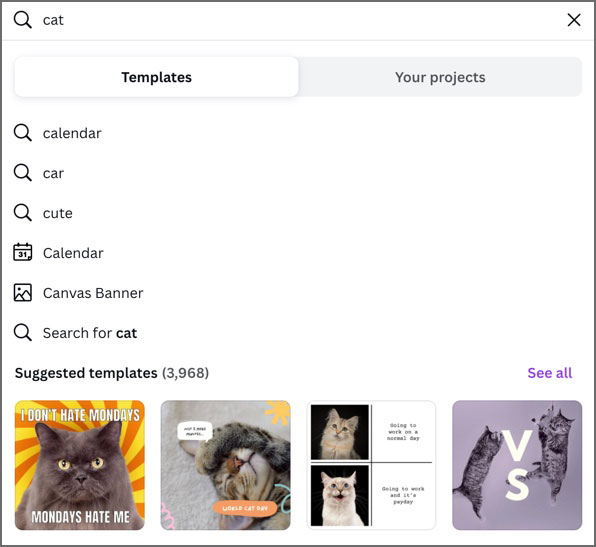Click the magnifier icon next to calendar

coord(22,133)
